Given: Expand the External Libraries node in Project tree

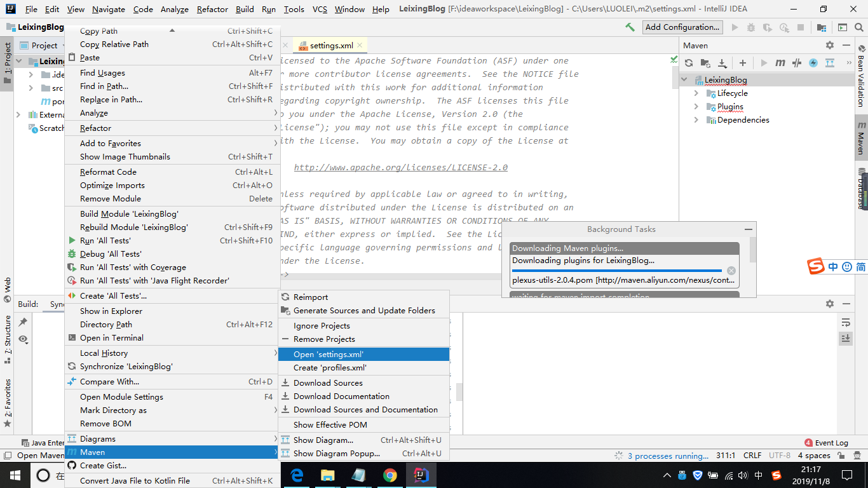Looking at the screenshot, I should [18, 115].
